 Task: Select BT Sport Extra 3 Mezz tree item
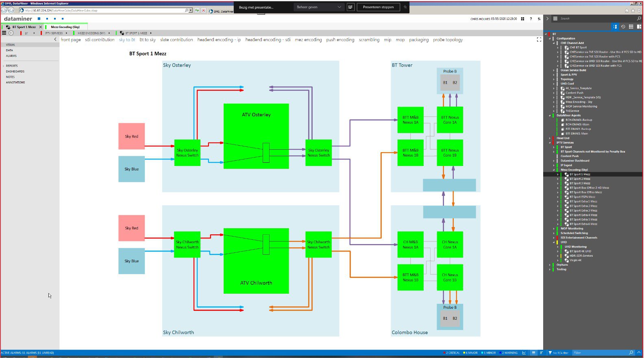click(583, 210)
